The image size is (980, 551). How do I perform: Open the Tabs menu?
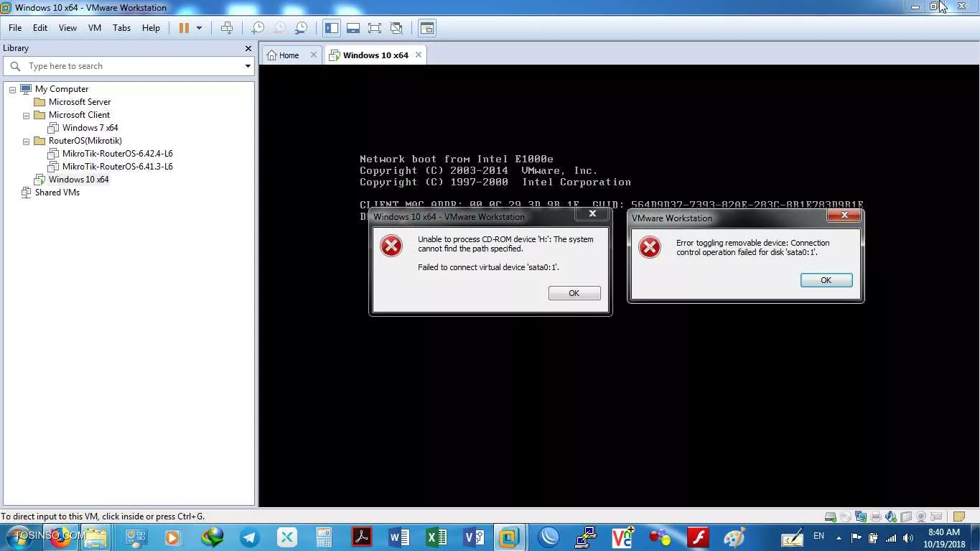pos(122,28)
